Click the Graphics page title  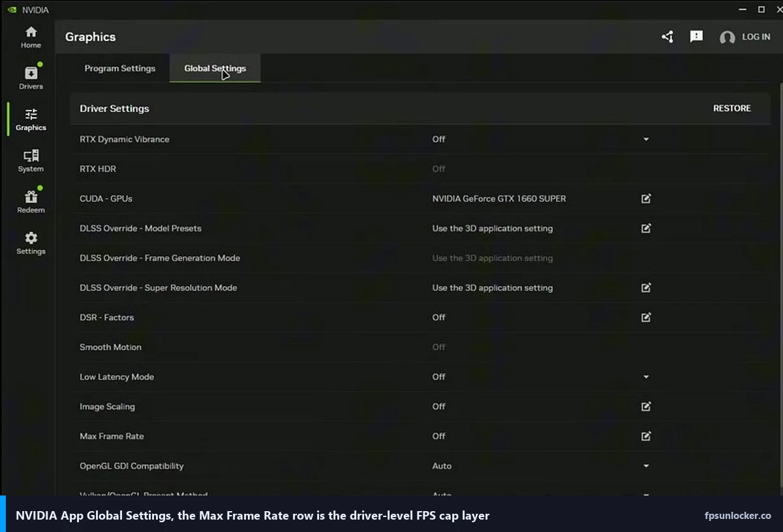(90, 37)
